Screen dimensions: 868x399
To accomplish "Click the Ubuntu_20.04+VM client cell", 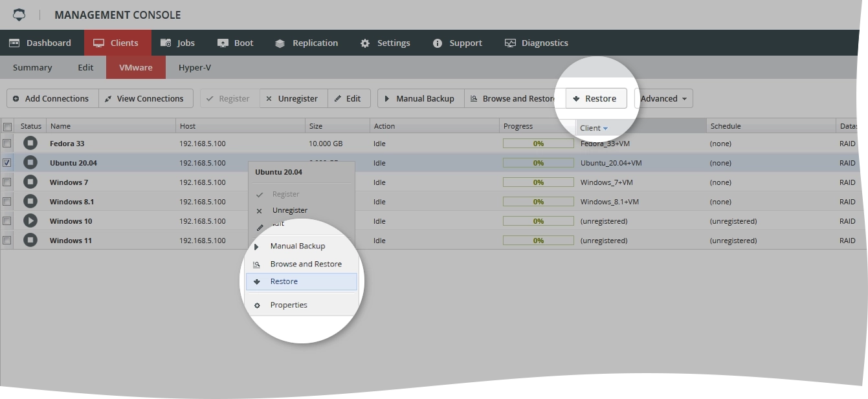I will click(610, 163).
